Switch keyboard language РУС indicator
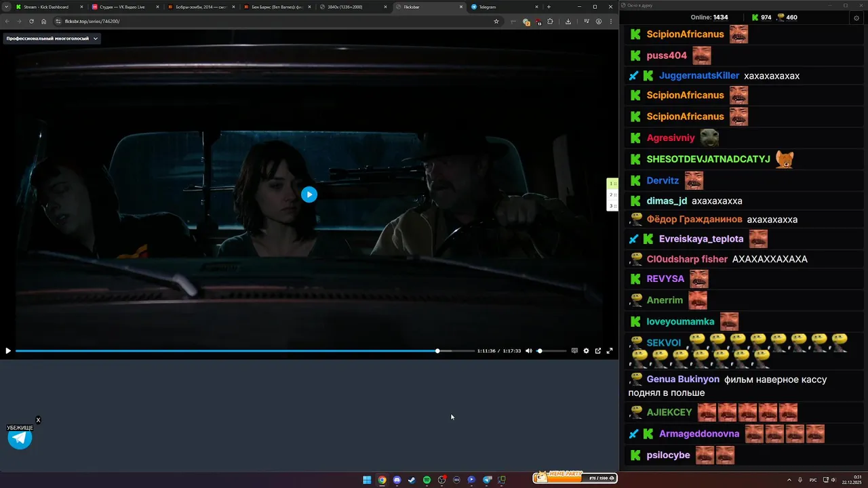The image size is (868, 488). click(x=813, y=480)
